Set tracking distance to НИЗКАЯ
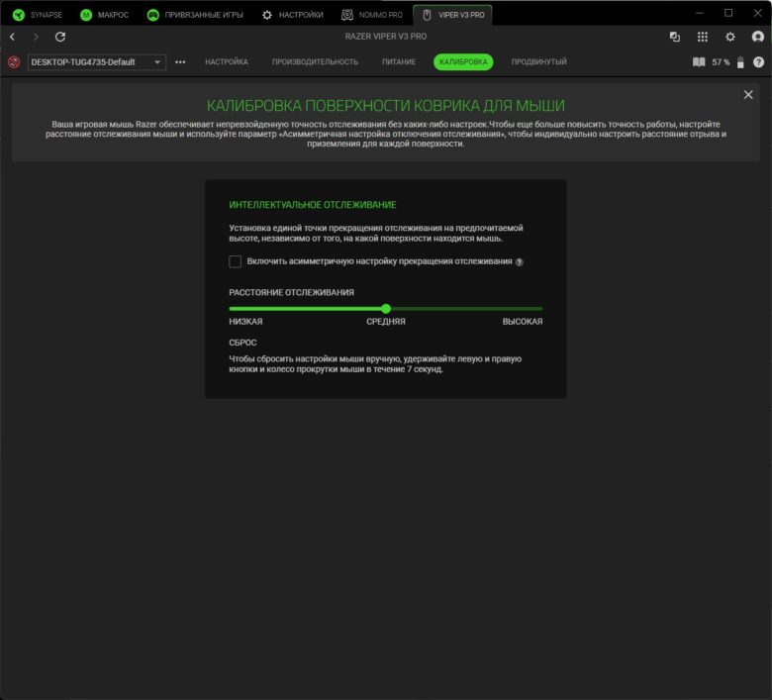This screenshot has height=700, width=772. pos(245,321)
